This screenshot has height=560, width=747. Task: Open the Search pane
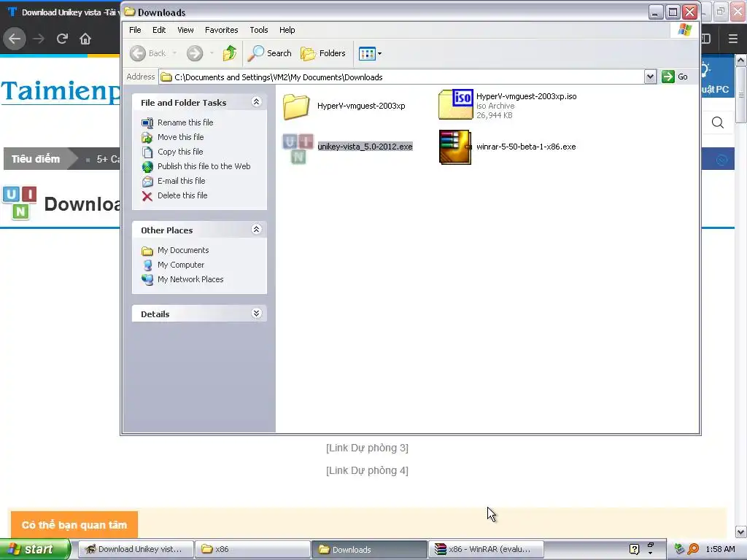[269, 53]
